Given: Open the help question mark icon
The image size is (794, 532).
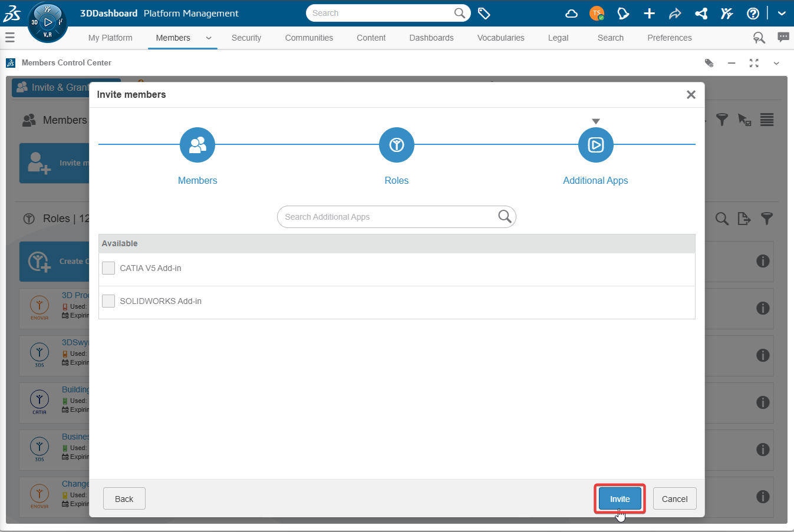Looking at the screenshot, I should point(753,14).
